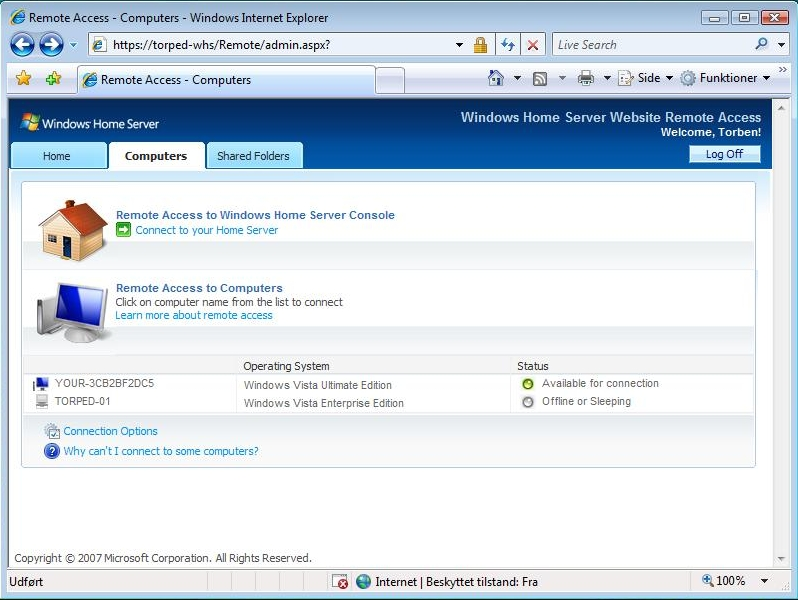Click the Home toolbar icon
Screen dimensions: 798x600
[496, 78]
